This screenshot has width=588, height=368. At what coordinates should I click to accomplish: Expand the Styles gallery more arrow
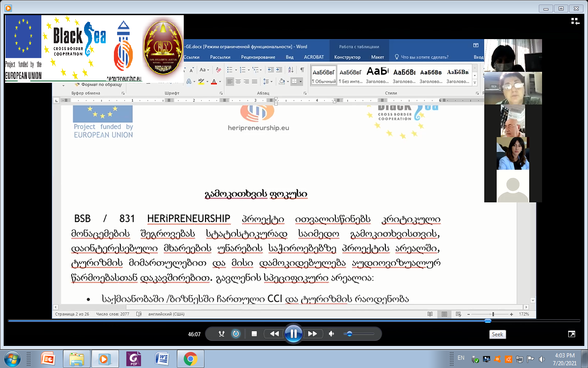pyautogui.click(x=475, y=83)
